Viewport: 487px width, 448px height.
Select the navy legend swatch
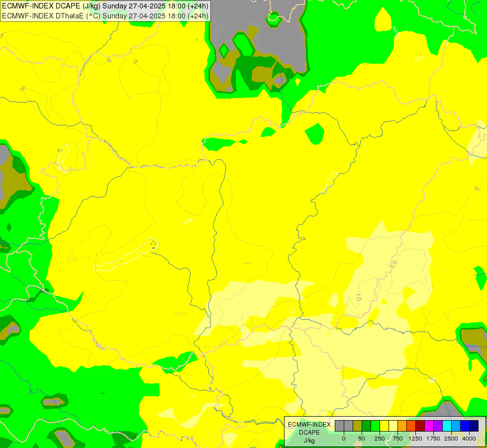pyautogui.click(x=474, y=426)
